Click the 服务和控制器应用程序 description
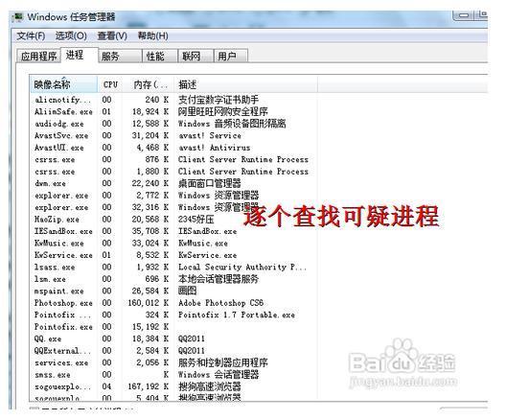The height and width of the screenshot is (420, 506). (x=223, y=362)
